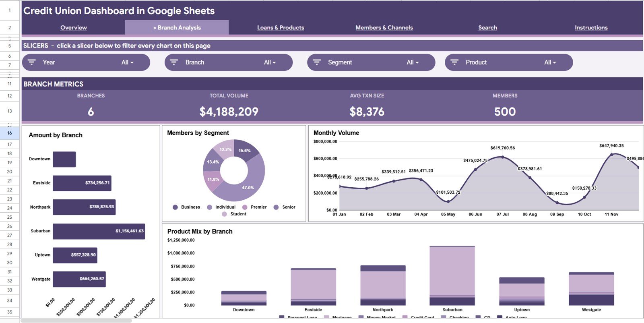Click the Branches value 6
The height and width of the screenshot is (323, 644).
click(91, 112)
